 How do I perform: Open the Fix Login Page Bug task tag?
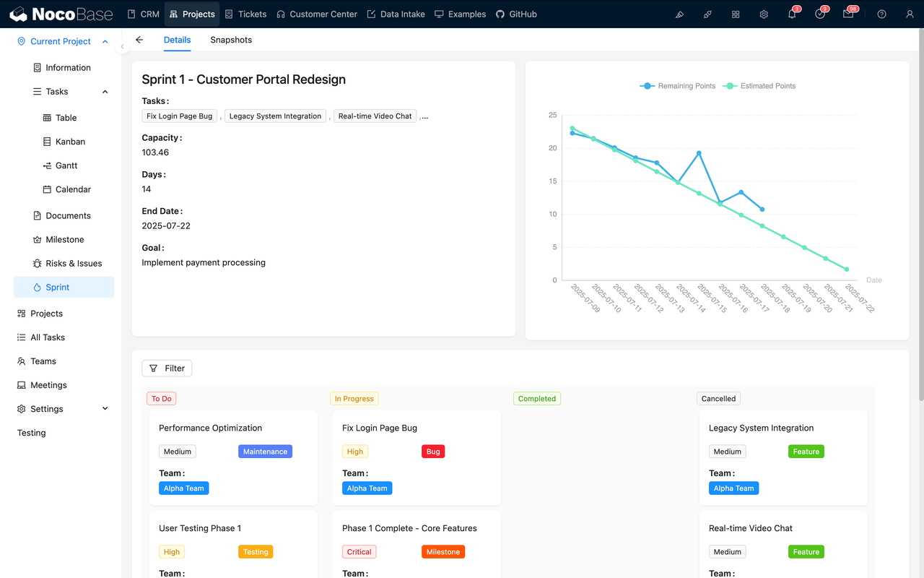coord(180,116)
